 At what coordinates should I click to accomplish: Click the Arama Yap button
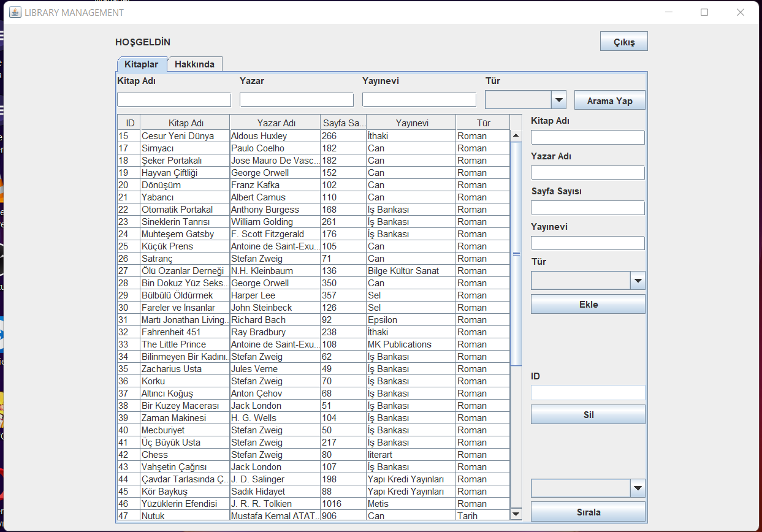coord(609,100)
